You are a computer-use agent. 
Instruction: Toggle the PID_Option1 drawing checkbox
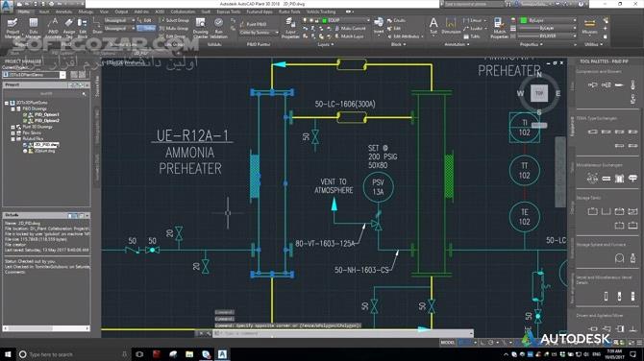pos(25,115)
